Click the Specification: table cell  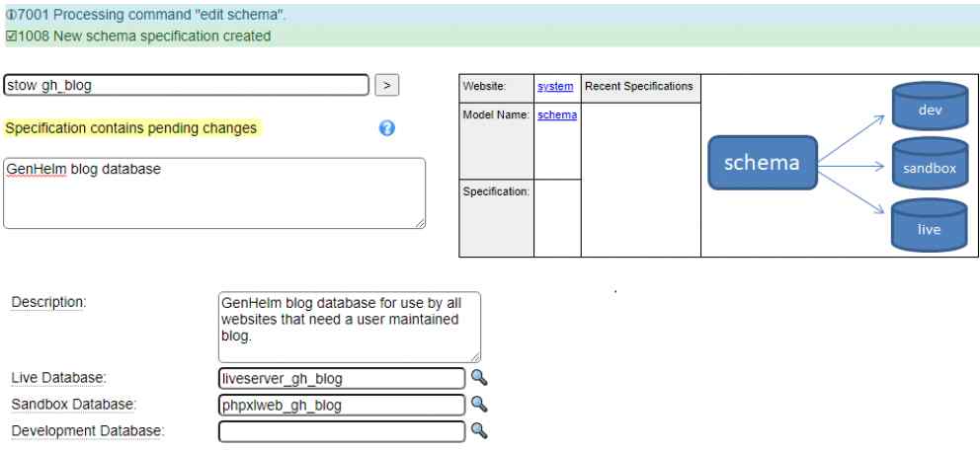pyautogui.click(x=496, y=218)
